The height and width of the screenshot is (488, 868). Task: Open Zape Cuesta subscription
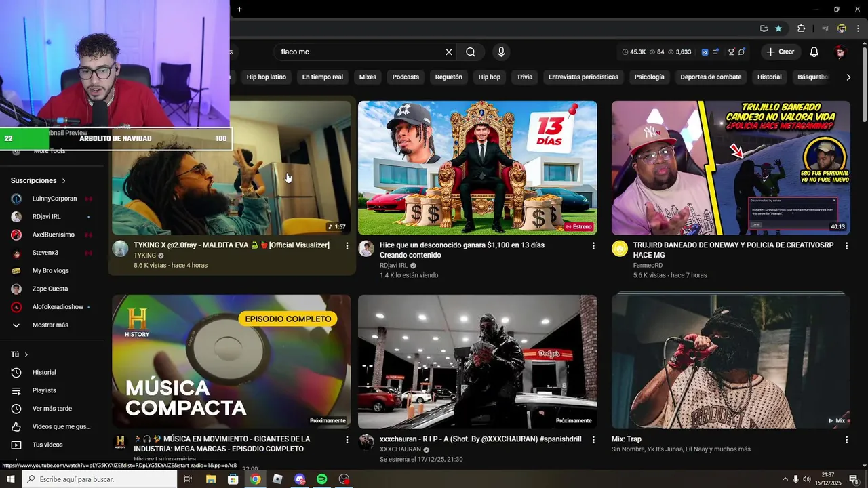pos(52,289)
